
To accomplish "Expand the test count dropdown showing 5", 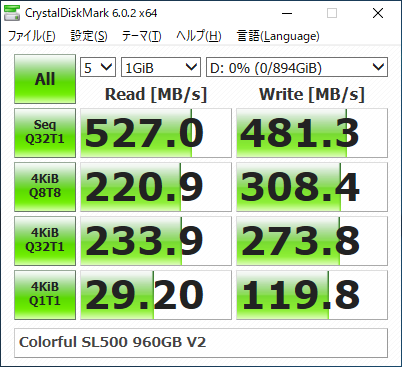I will (98, 68).
